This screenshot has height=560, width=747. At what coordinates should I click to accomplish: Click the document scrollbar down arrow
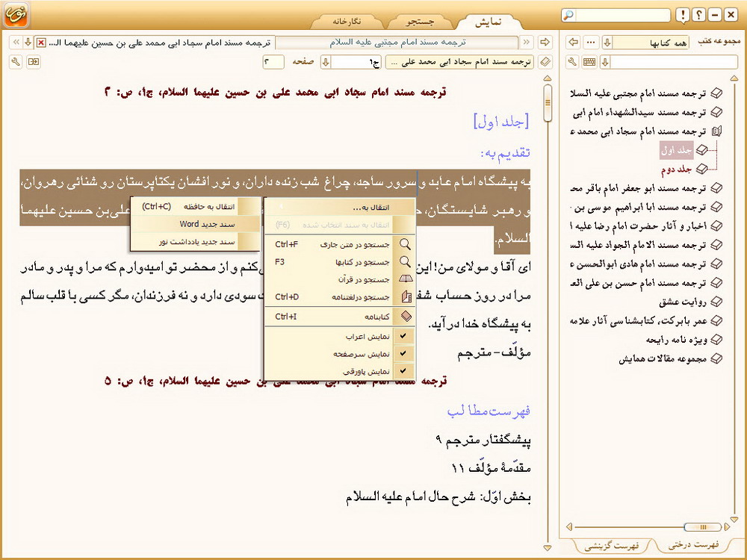point(548,547)
